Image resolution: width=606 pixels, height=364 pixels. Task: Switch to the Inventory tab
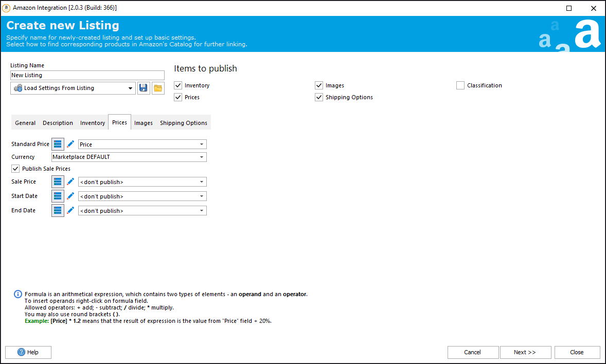[93, 123]
